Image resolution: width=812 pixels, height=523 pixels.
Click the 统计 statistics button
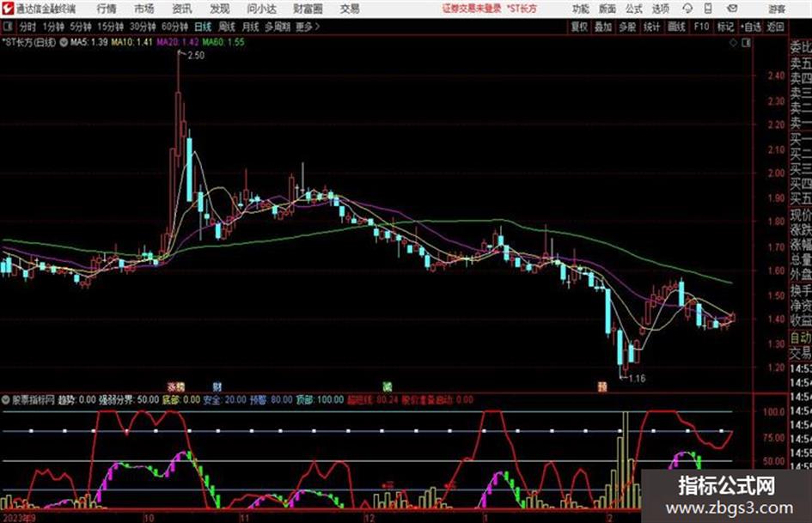coord(651,27)
